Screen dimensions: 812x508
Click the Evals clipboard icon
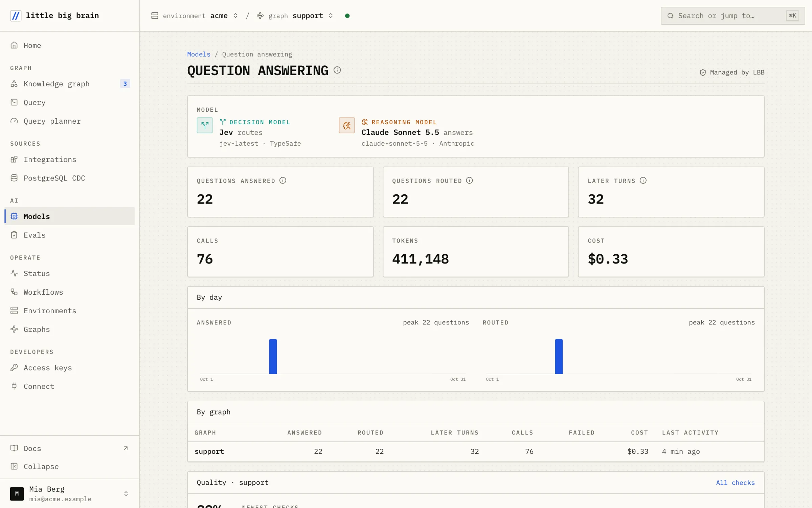tap(14, 235)
